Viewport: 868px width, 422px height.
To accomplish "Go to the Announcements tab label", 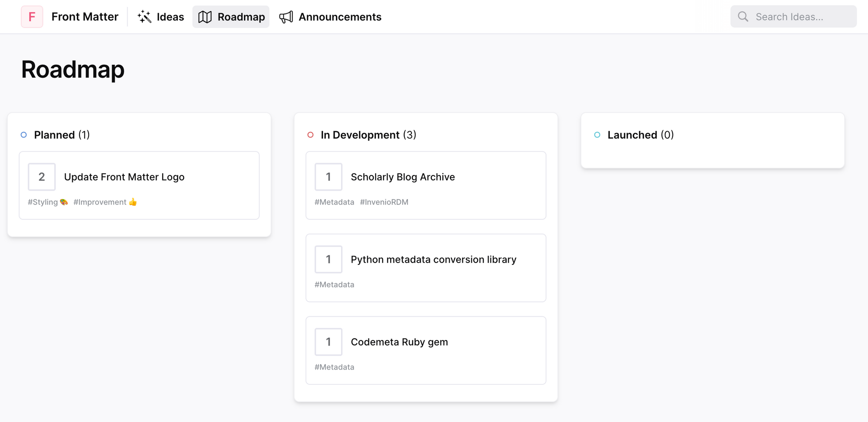I will tap(340, 17).
